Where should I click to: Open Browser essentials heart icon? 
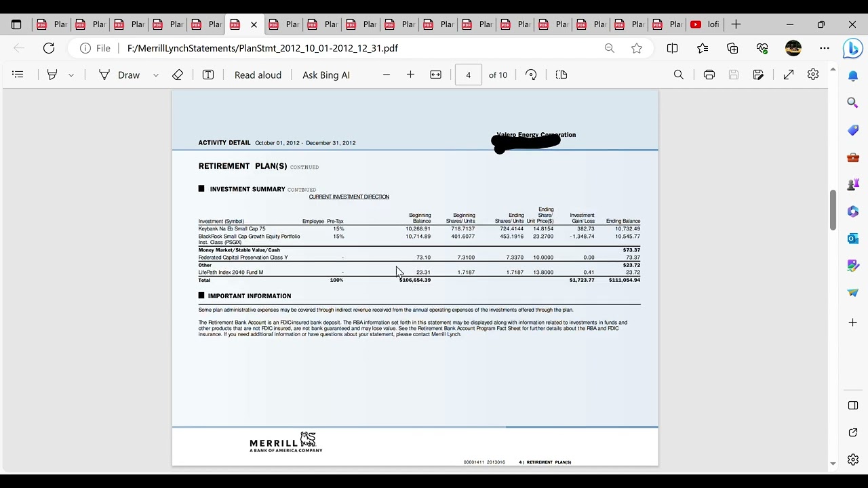pos(762,48)
